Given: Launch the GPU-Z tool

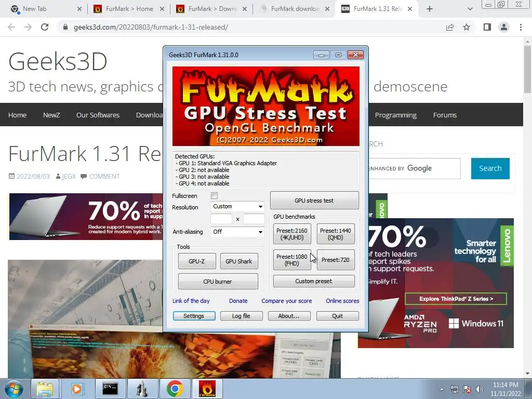Looking at the screenshot, I should point(197,261).
